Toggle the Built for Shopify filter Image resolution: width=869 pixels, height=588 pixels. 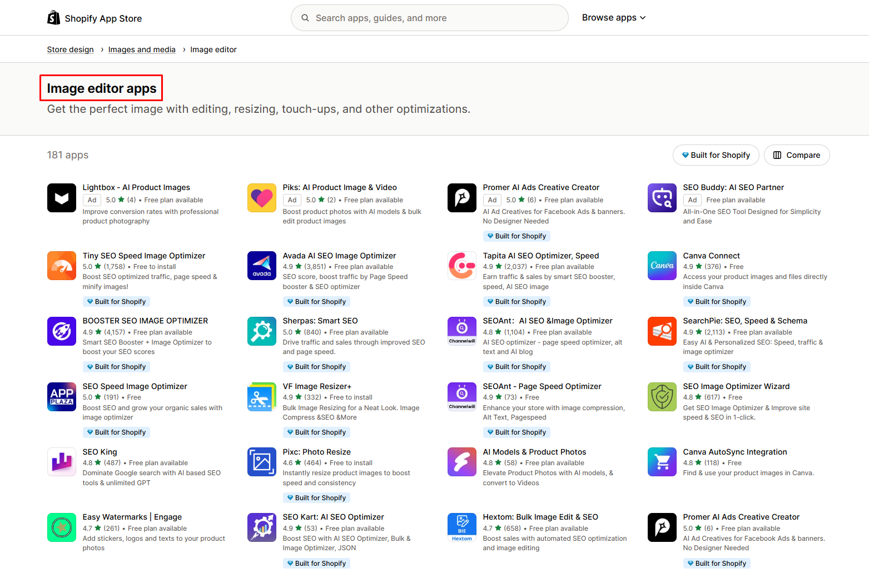click(x=716, y=155)
